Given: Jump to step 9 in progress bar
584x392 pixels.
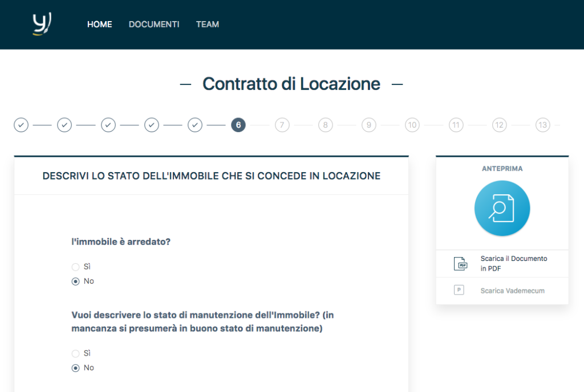Looking at the screenshot, I should pos(369,125).
